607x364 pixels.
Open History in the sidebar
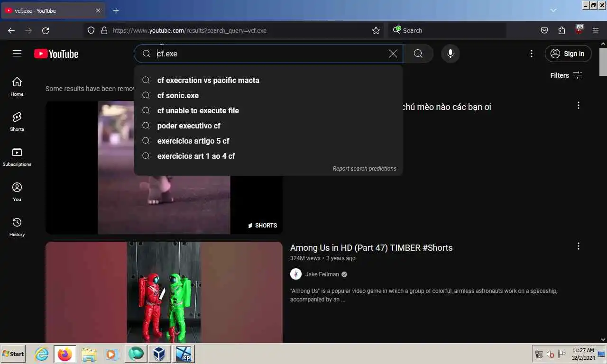[x=17, y=227]
